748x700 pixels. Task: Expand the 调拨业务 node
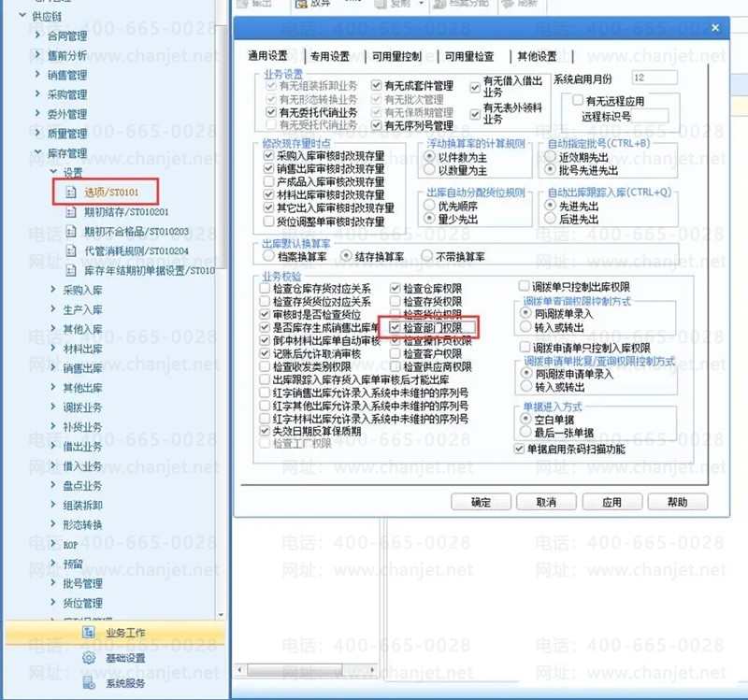click(x=53, y=407)
